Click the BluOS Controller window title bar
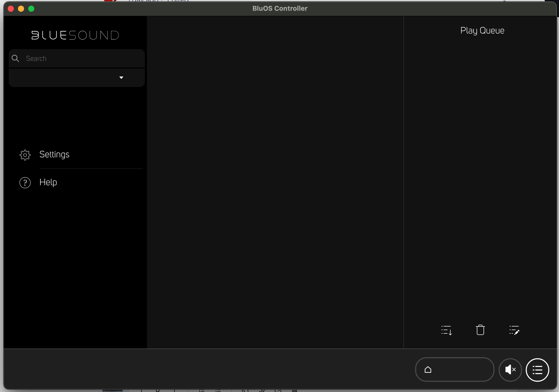 pyautogui.click(x=280, y=8)
